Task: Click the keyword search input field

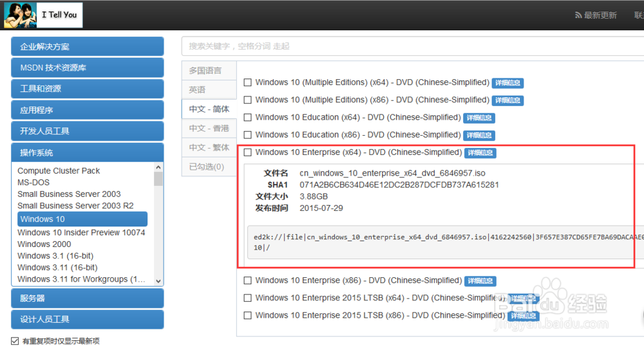Action: click(x=413, y=46)
